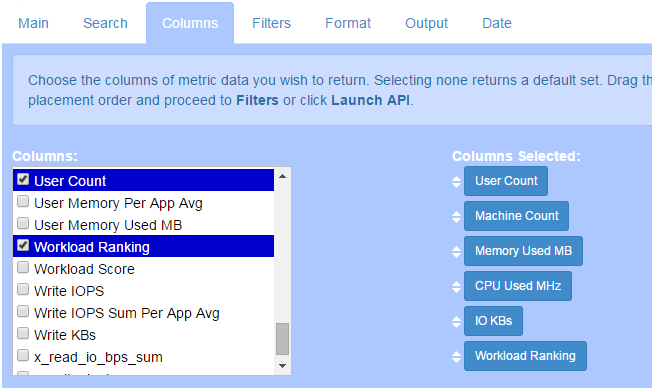Open the Format tab
Screen dimensions: 652x388
pyautogui.click(x=348, y=23)
